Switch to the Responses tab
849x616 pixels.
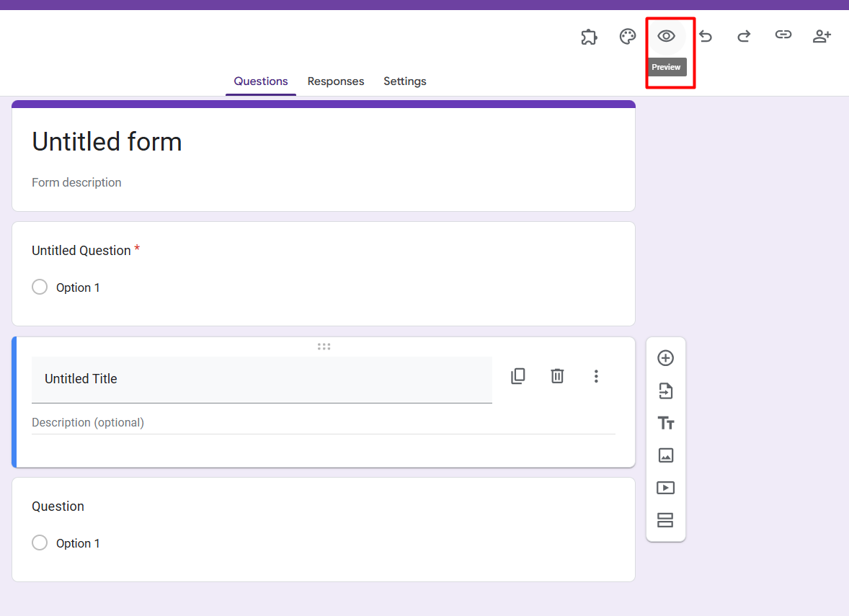tap(336, 81)
